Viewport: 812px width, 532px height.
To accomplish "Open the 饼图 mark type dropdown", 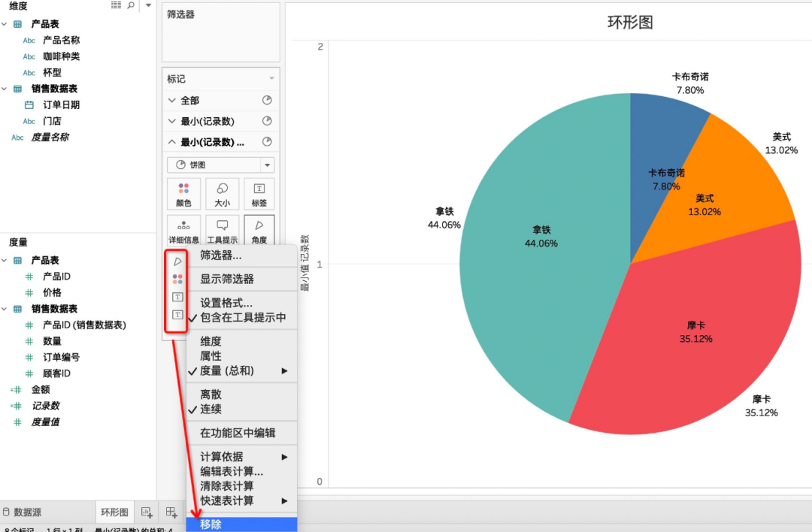I will [221, 165].
